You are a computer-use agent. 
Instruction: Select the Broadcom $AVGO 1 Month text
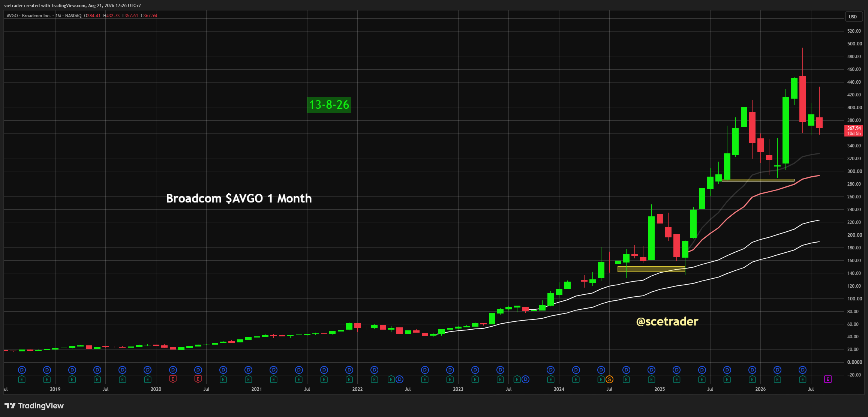(239, 198)
